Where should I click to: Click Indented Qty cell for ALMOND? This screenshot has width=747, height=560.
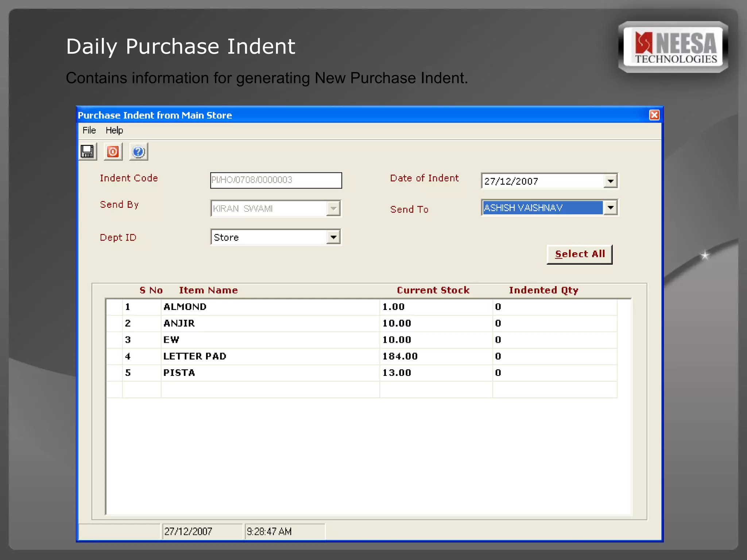coord(555,307)
